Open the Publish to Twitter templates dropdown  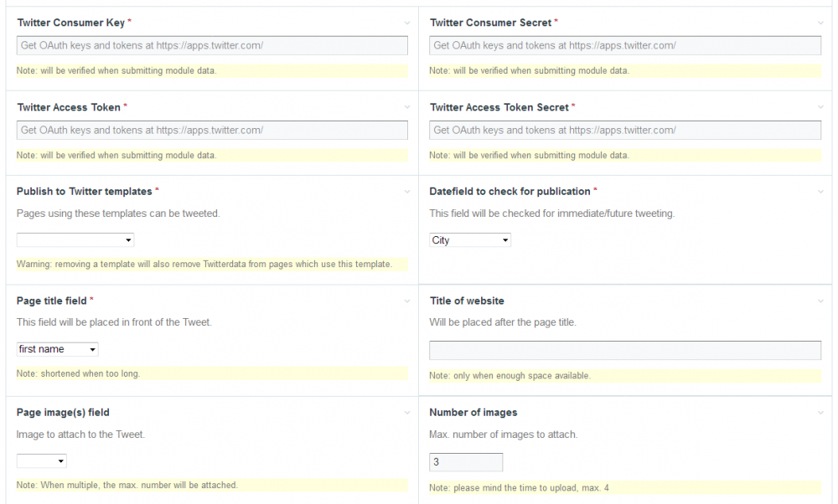[x=75, y=240]
